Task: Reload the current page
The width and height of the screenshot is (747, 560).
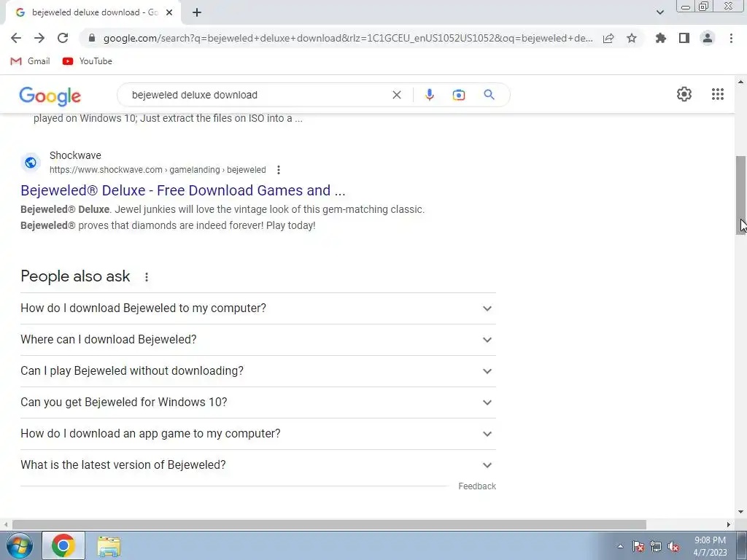Action: [x=63, y=38]
